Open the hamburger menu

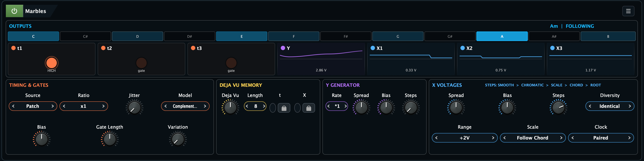(x=628, y=11)
